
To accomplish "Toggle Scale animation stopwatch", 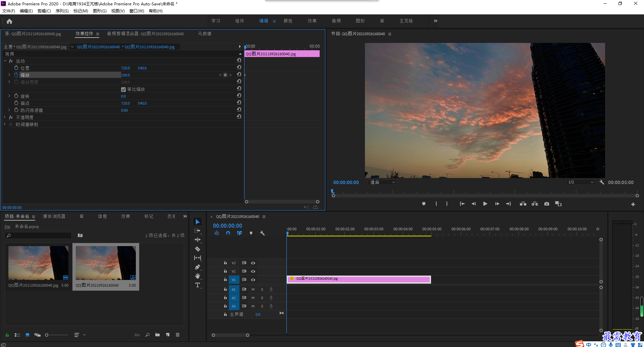I will coord(16,75).
